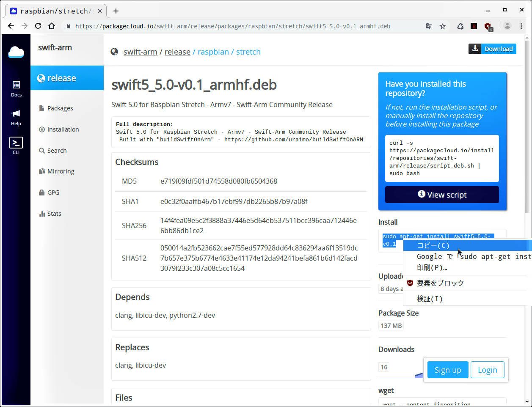The image size is (532, 407).
Task: Click the 16 downloads count
Action: point(384,367)
